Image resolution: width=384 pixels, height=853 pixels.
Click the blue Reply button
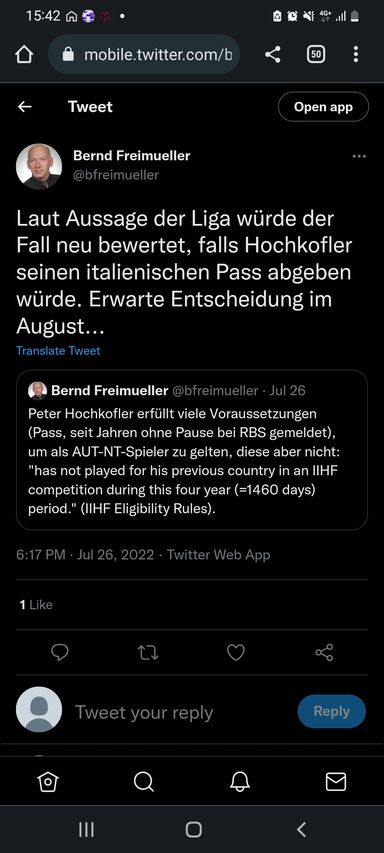point(331,711)
